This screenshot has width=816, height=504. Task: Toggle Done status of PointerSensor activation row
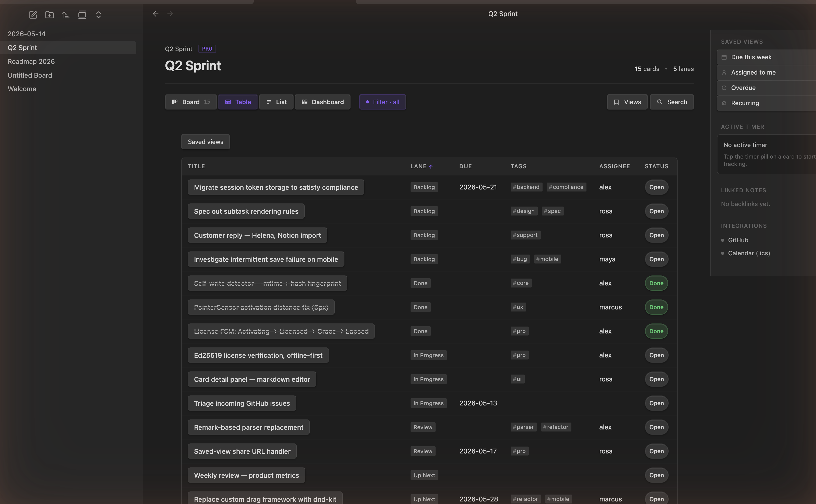[656, 307]
